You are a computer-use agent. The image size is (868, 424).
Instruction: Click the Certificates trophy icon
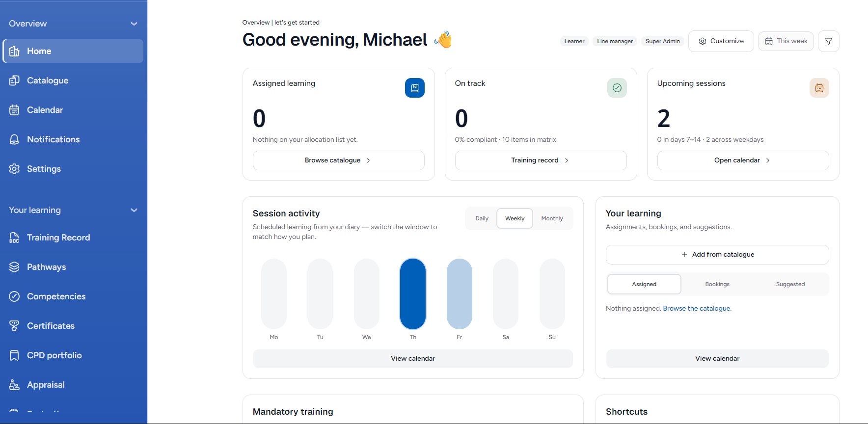tap(14, 326)
